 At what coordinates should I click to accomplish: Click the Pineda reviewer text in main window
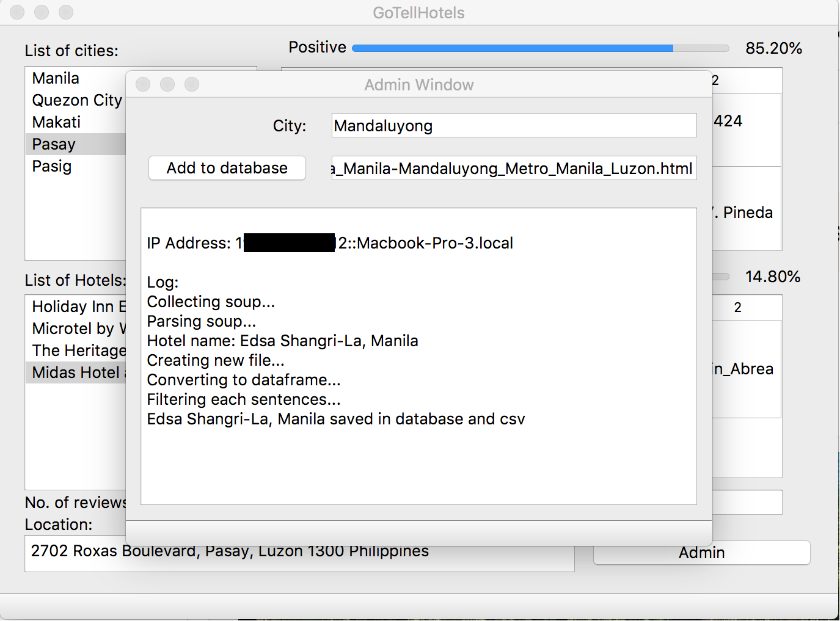point(743,212)
